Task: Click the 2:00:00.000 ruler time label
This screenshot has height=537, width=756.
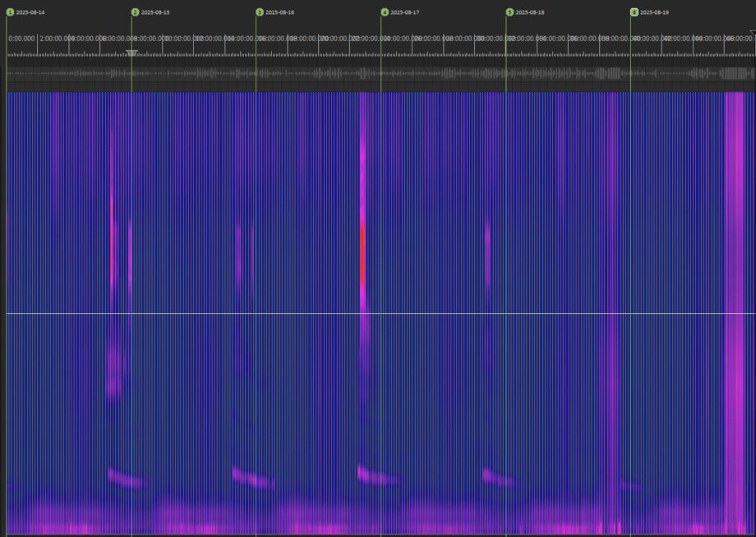Action: 56,39
